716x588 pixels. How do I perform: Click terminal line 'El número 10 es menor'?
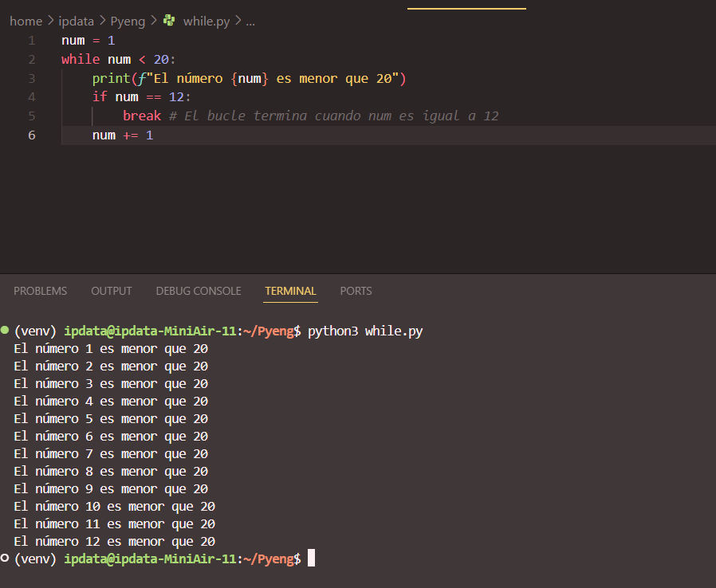point(115,507)
